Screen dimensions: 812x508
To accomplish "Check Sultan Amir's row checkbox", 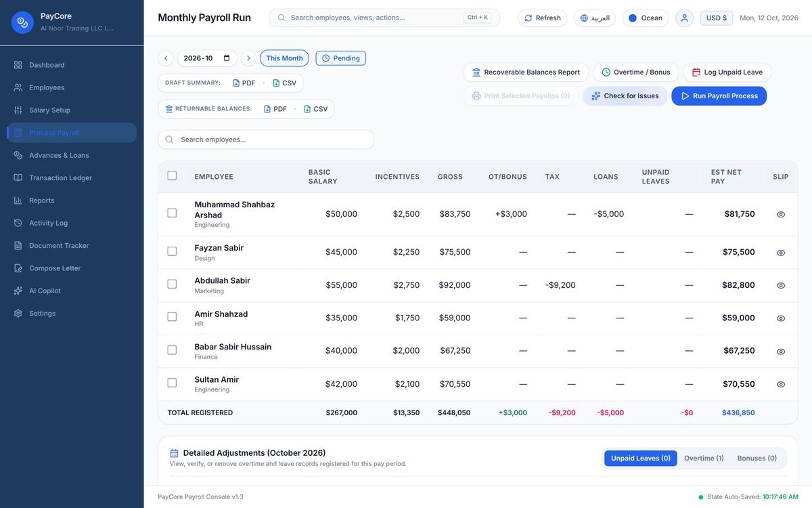I will coord(172,383).
